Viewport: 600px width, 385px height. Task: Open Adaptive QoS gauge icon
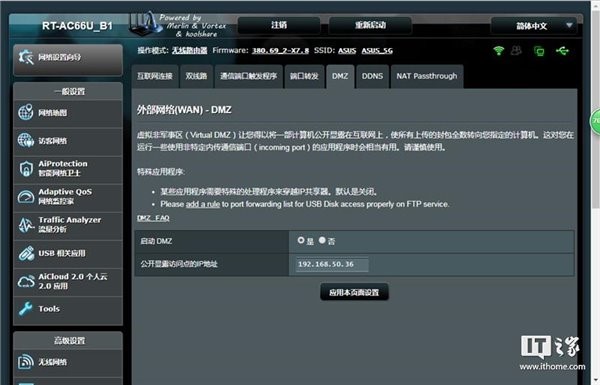pos(26,197)
